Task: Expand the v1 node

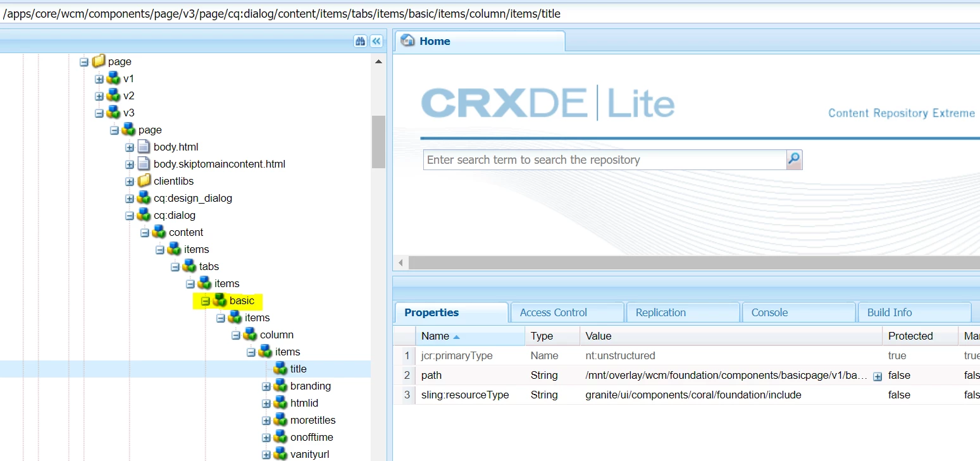Action: click(x=99, y=79)
